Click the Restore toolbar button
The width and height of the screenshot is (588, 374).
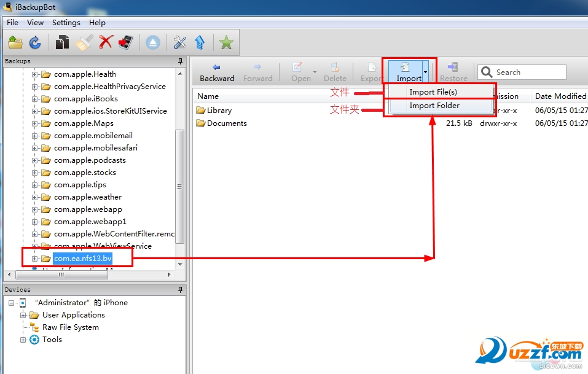[453, 72]
